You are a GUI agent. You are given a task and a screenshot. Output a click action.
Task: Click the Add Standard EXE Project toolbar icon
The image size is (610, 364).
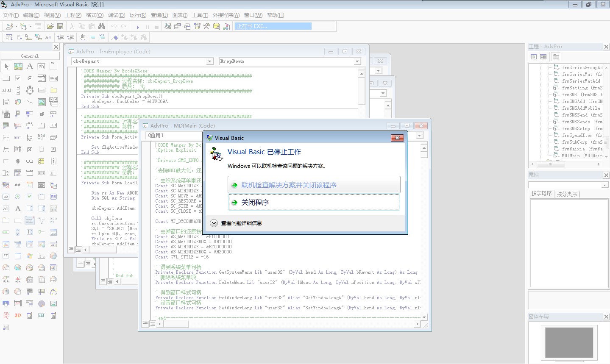coord(9,26)
